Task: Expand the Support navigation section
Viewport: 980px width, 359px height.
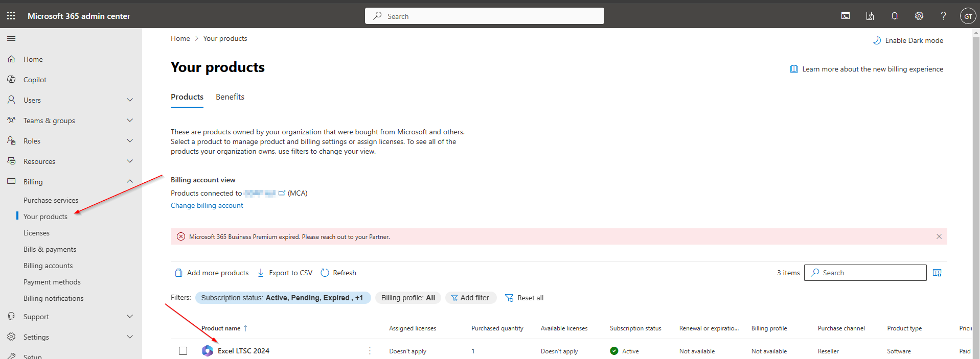Action: 130,317
